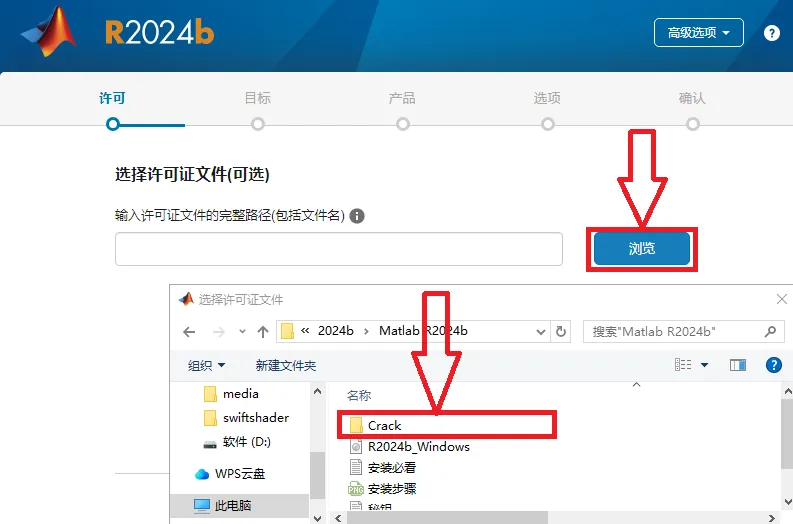Click the horizontal scroll-right arrow
The image size is (793, 524).
tap(772, 518)
